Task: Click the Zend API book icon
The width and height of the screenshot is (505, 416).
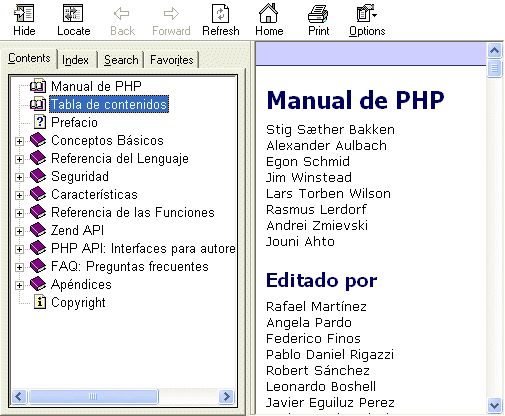Action: coord(38,230)
